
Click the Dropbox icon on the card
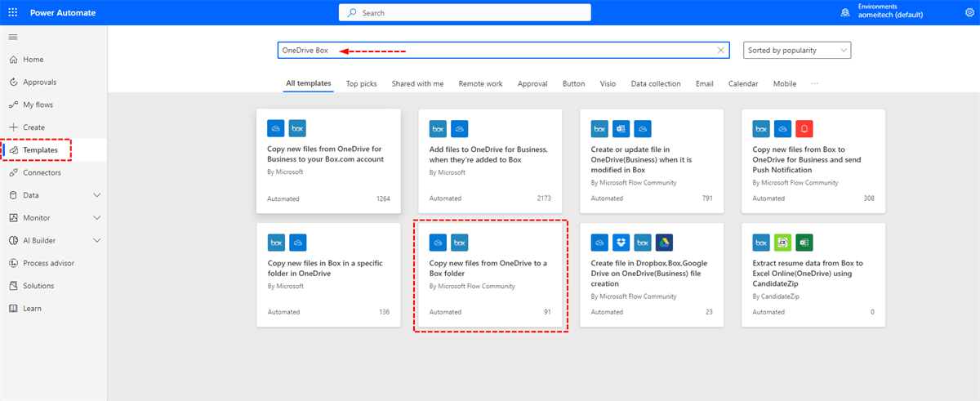click(621, 242)
